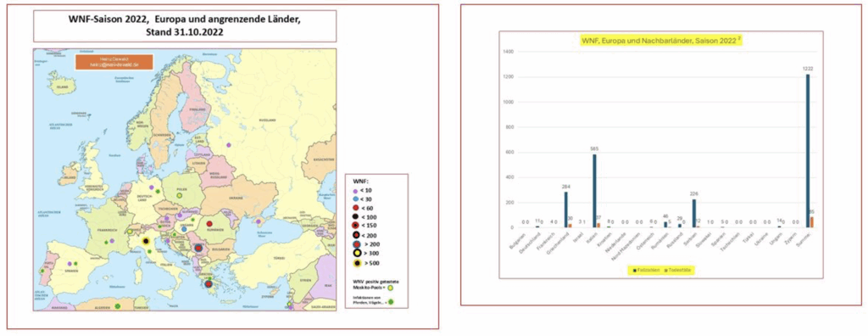Click the blue marker on Ungarn
Viewport: 868px width, 336px height.
point(184,229)
